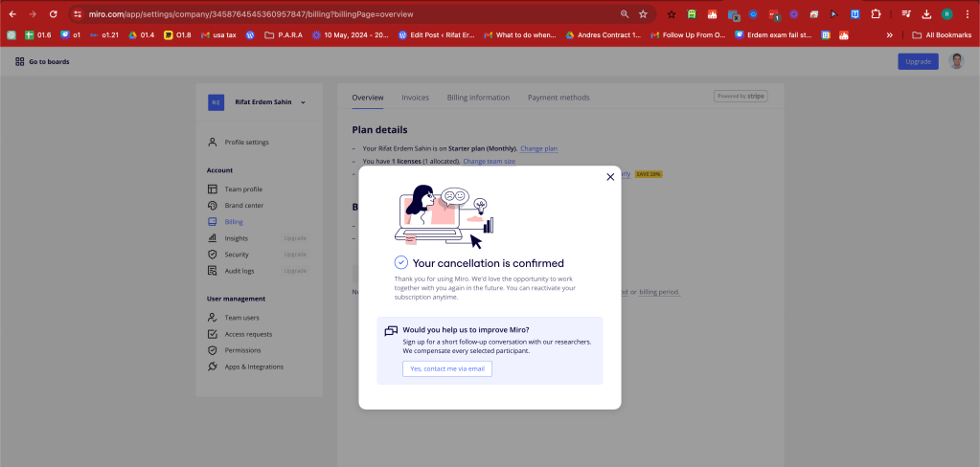
Task: Click the Powered by Stripe badge
Action: [741, 96]
